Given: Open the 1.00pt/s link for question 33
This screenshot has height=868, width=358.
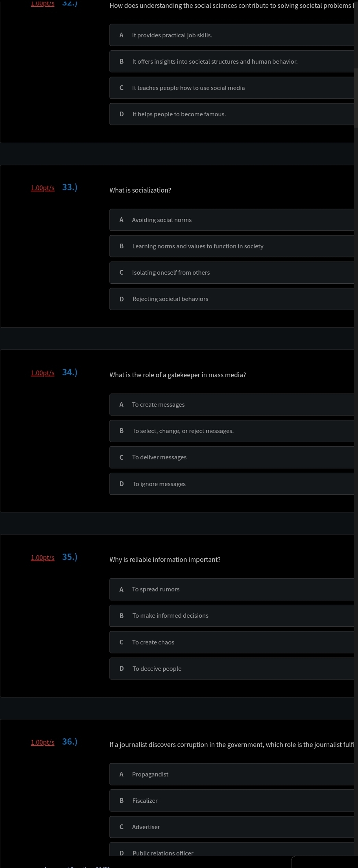Looking at the screenshot, I should click(x=42, y=188).
